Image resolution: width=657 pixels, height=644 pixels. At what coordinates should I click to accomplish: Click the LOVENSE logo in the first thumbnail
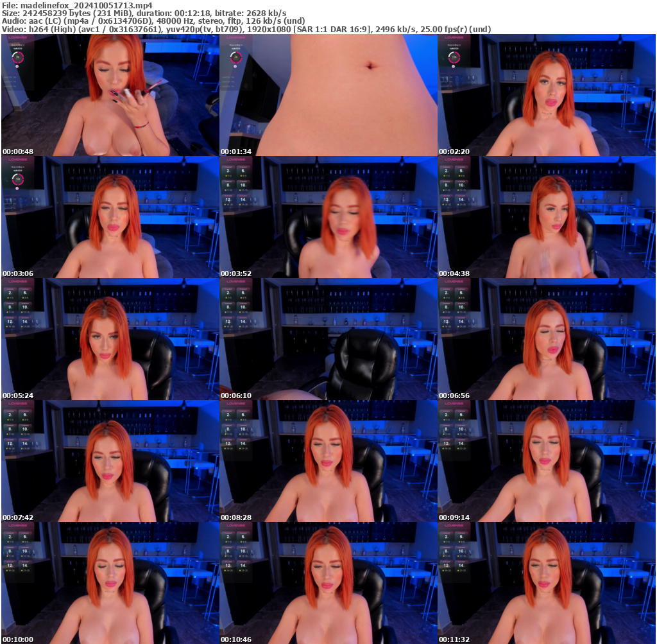click(17, 37)
